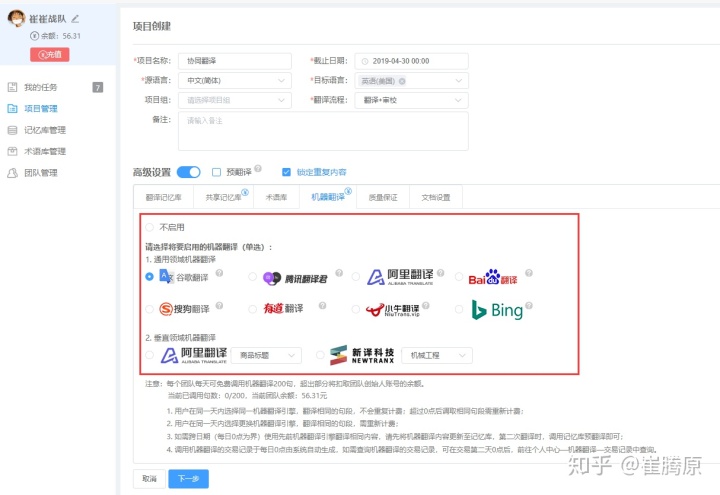This screenshot has width=720, height=495.
Task: Select the 搜狗翻译 radio button
Action: [149, 309]
